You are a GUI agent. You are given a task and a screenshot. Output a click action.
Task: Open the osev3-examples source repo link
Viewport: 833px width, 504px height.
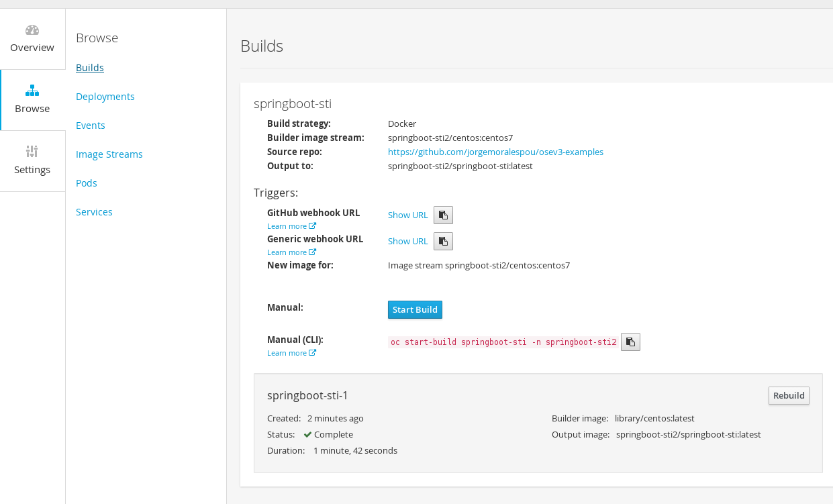(x=495, y=152)
